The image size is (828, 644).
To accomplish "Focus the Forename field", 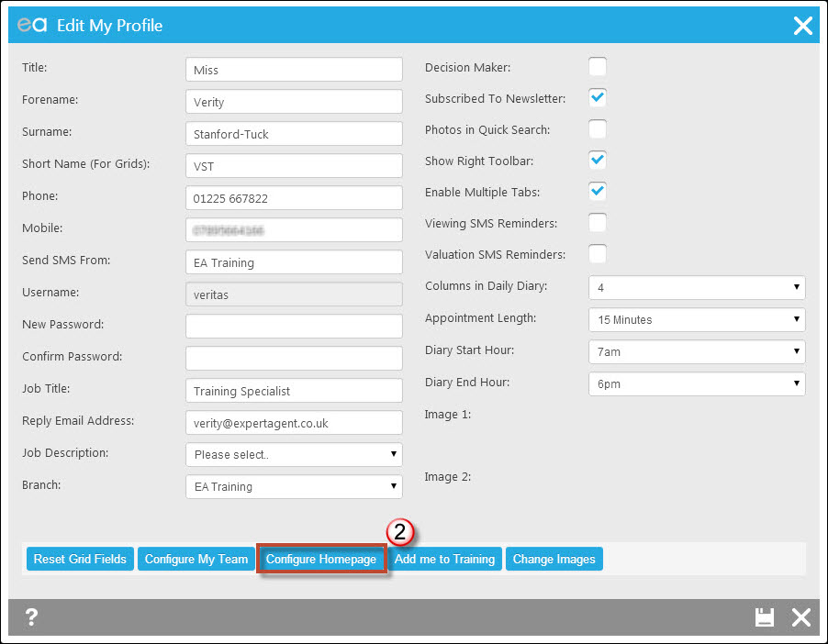I will [x=294, y=102].
